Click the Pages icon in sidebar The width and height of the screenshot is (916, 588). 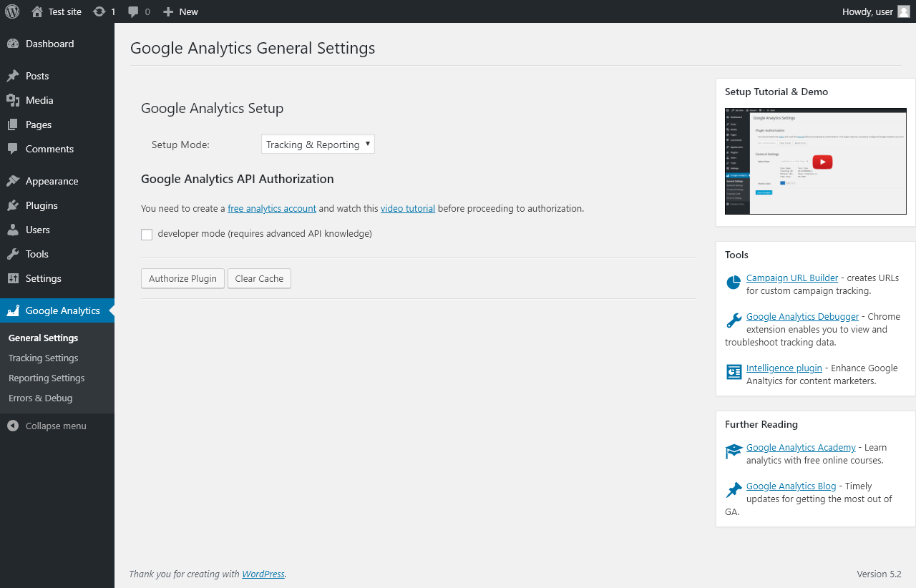click(x=13, y=124)
